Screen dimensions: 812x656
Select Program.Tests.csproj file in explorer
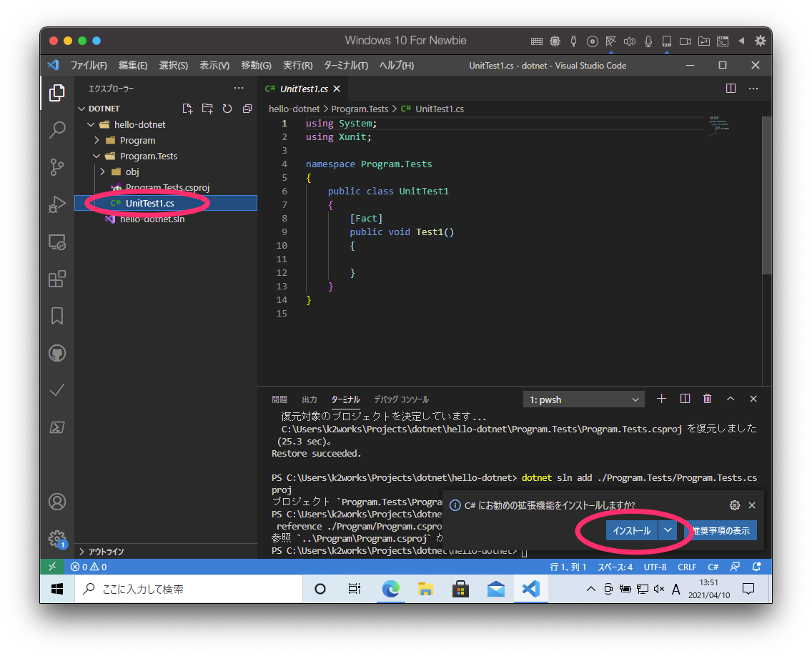pyautogui.click(x=166, y=187)
